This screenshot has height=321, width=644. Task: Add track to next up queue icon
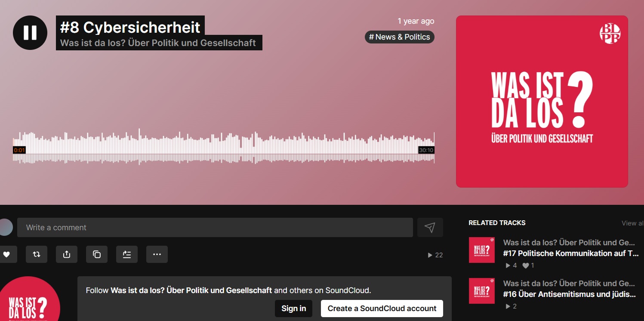127,254
